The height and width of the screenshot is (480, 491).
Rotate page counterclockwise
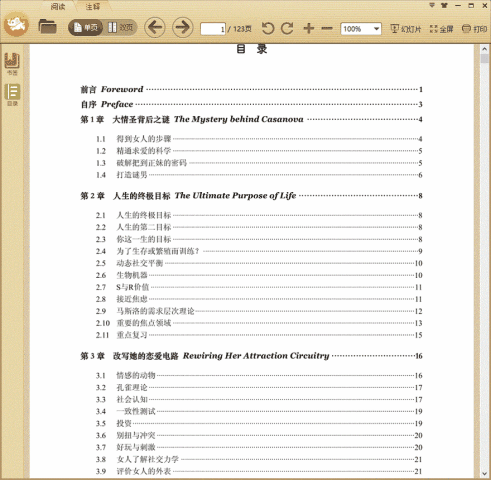[x=267, y=29]
